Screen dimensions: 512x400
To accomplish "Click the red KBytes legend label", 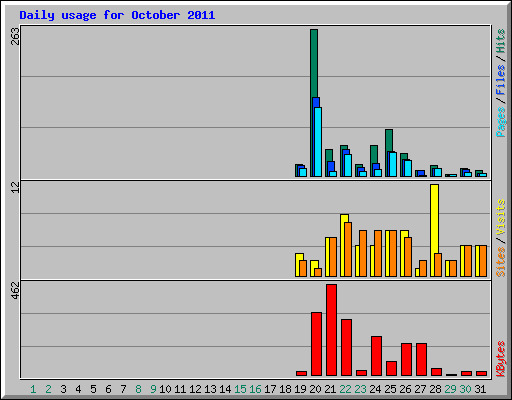I will pyautogui.click(x=501, y=359).
